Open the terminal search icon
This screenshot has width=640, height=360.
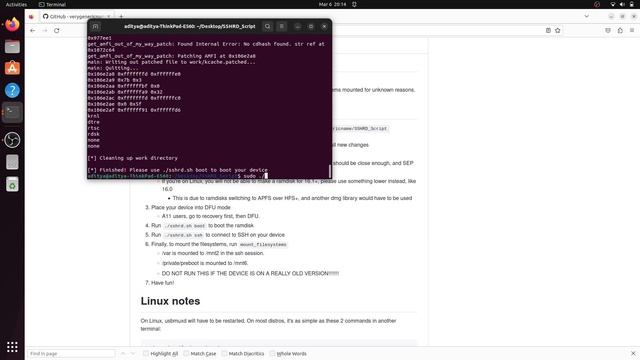coord(267,26)
